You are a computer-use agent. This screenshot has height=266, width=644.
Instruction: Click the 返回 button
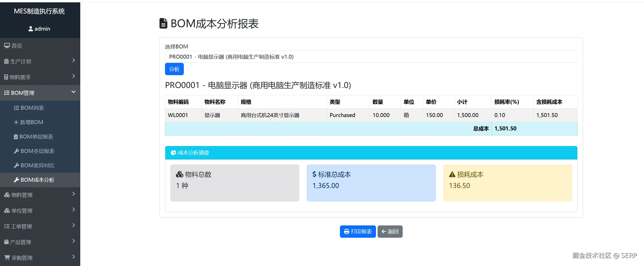[x=390, y=231]
